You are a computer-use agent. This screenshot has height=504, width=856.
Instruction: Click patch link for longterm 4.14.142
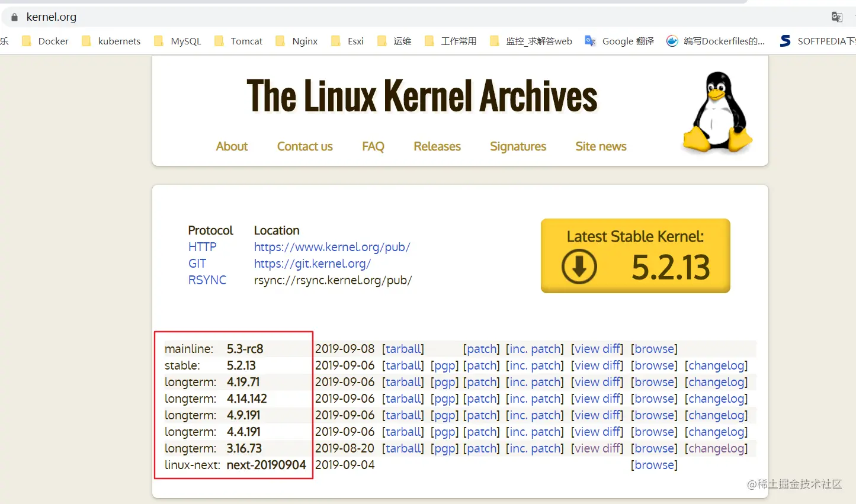[482, 399]
